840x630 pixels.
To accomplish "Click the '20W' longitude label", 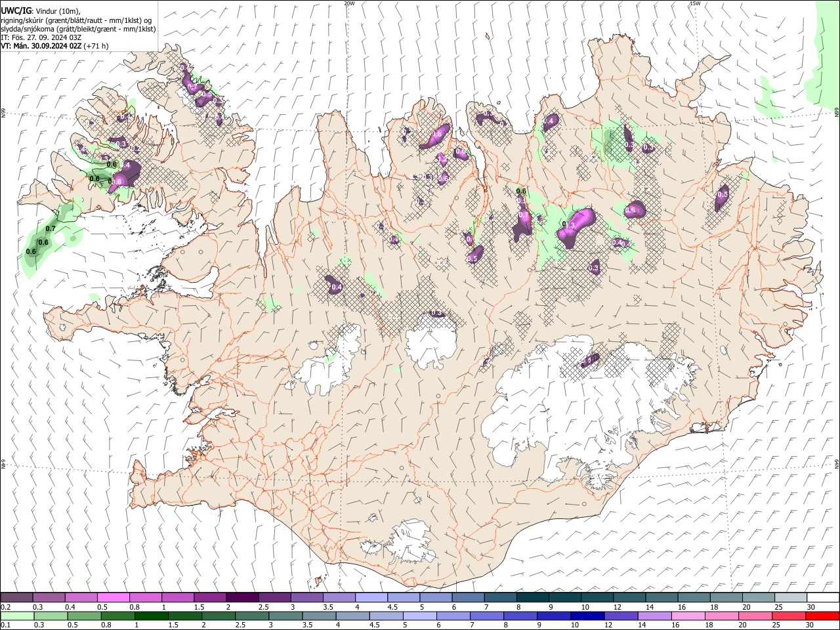I will tap(349, 3).
